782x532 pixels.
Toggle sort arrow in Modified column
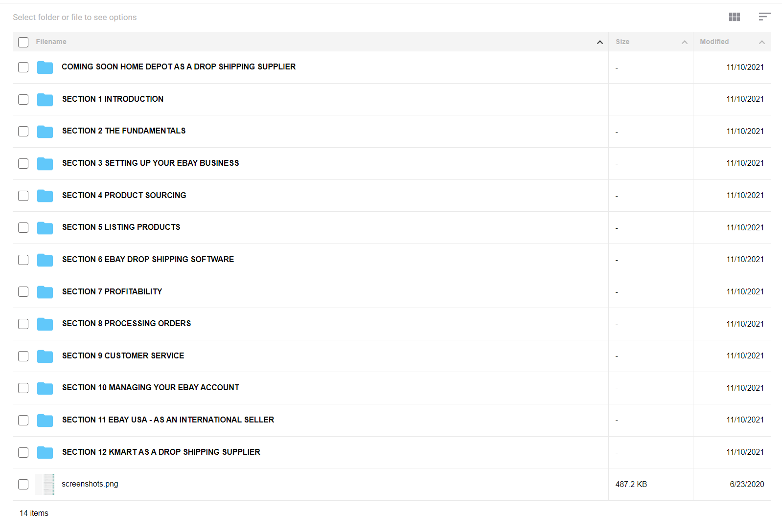click(761, 42)
